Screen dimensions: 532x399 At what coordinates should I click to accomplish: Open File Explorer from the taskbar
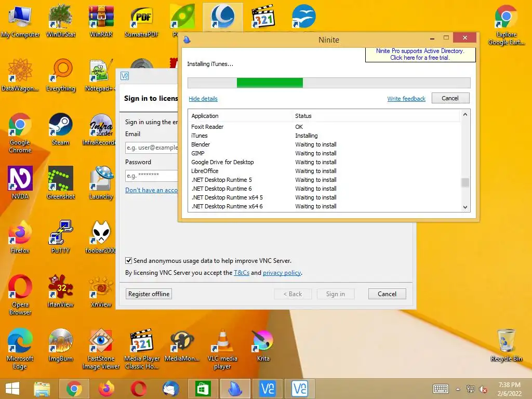[x=42, y=389]
